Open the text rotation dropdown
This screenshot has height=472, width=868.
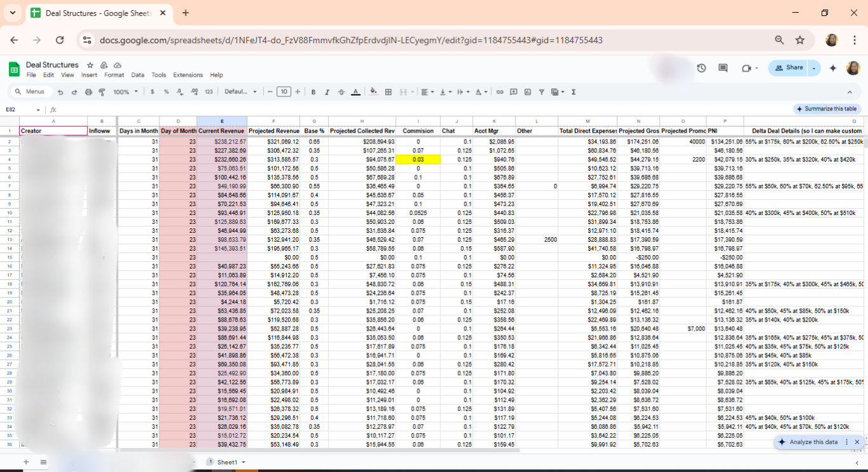coord(482,92)
